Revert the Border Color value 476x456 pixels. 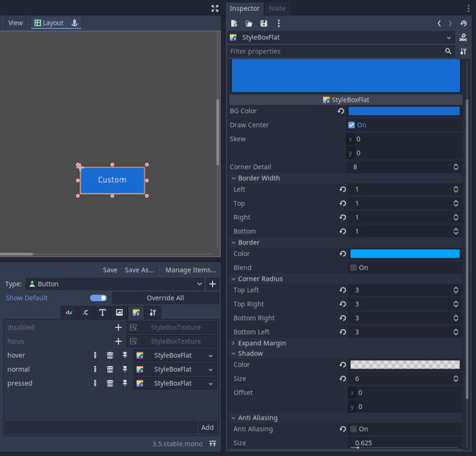343,254
